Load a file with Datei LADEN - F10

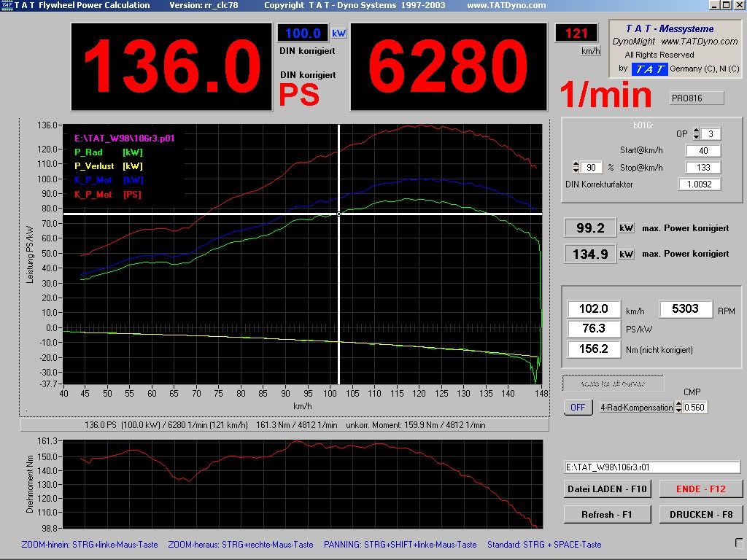[607, 489]
